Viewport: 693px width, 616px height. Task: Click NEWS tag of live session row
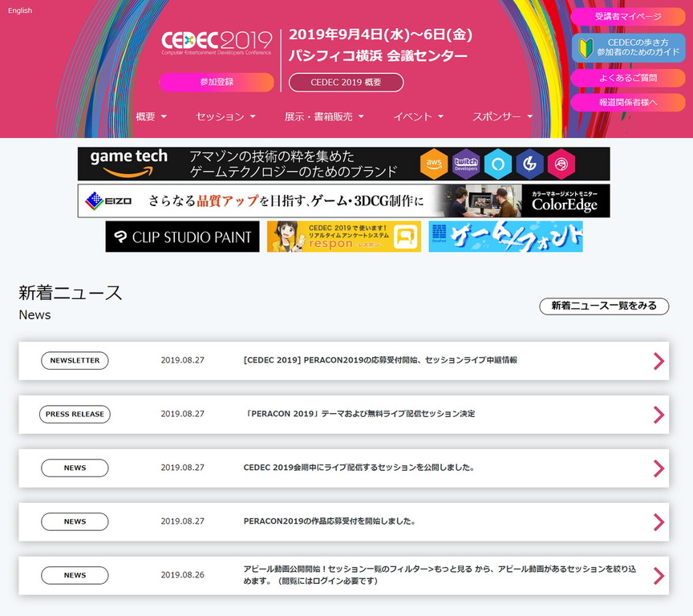coord(75,468)
